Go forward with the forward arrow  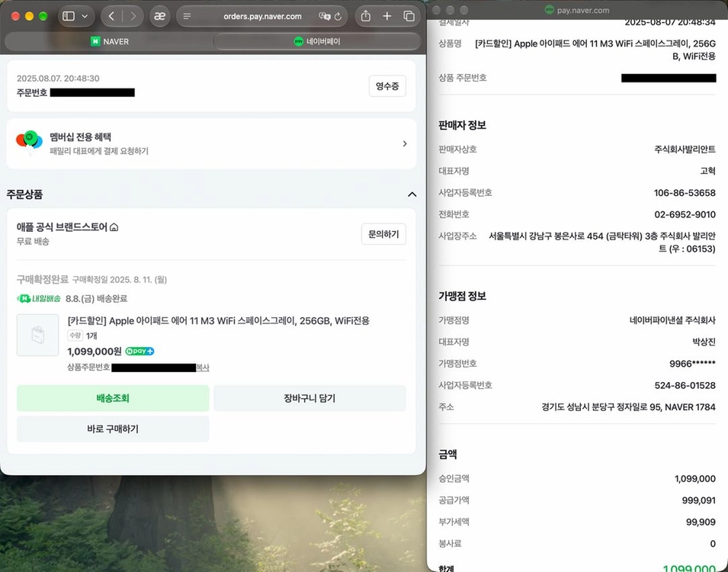(x=133, y=16)
